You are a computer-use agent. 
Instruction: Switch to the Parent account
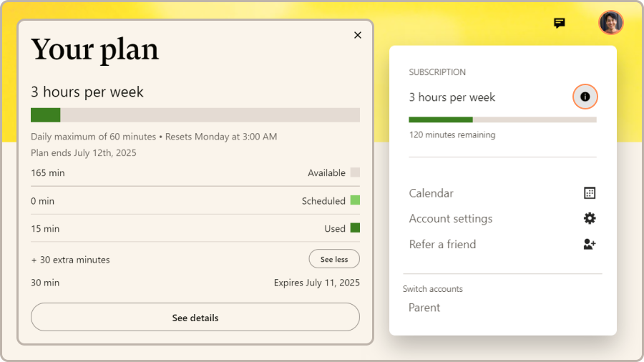click(424, 308)
